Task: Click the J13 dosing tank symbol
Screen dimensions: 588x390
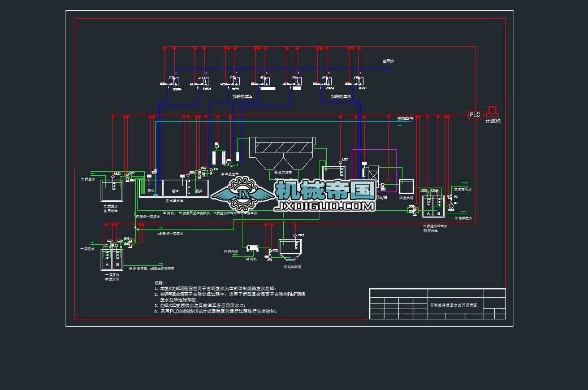Action: point(267,81)
